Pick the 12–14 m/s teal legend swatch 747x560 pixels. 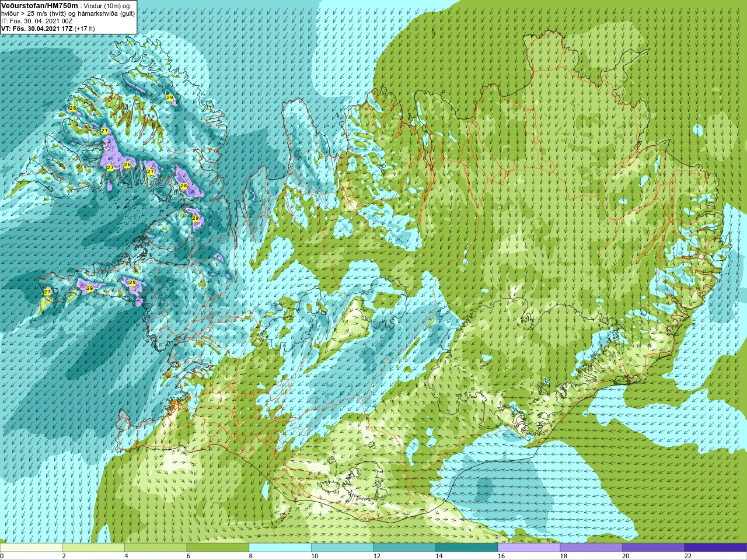(404, 548)
